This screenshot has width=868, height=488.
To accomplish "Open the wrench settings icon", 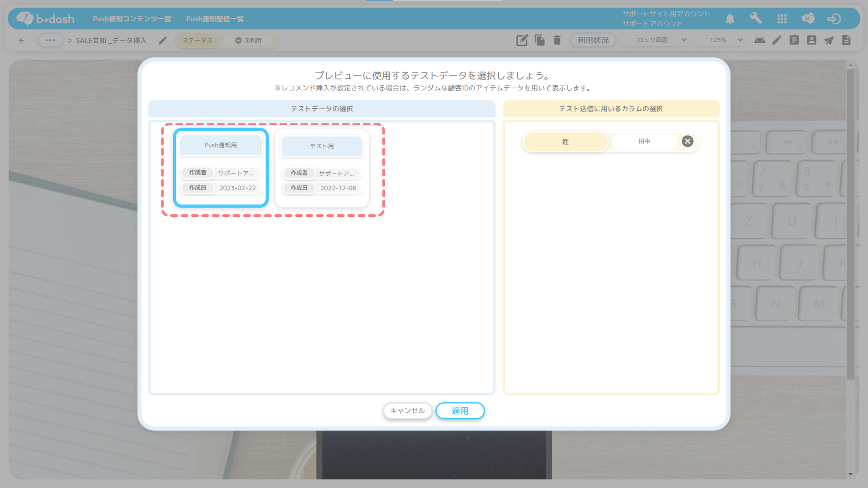I will (x=756, y=19).
